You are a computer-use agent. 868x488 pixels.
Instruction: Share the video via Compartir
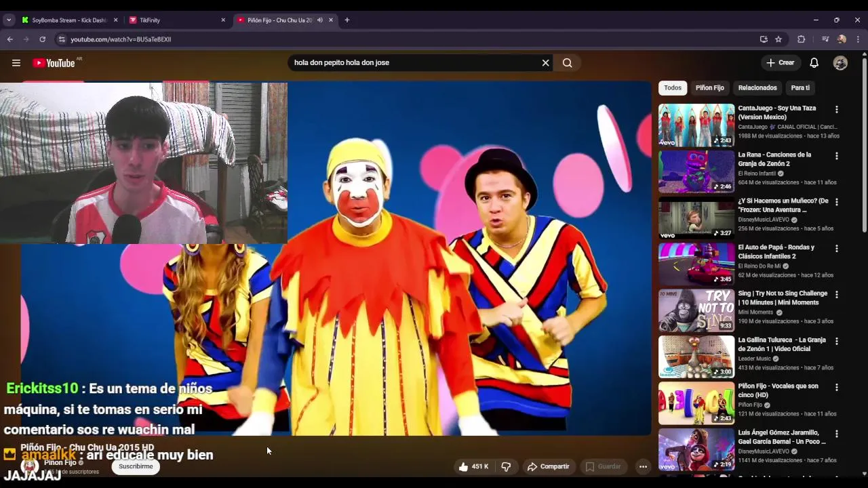point(548,466)
